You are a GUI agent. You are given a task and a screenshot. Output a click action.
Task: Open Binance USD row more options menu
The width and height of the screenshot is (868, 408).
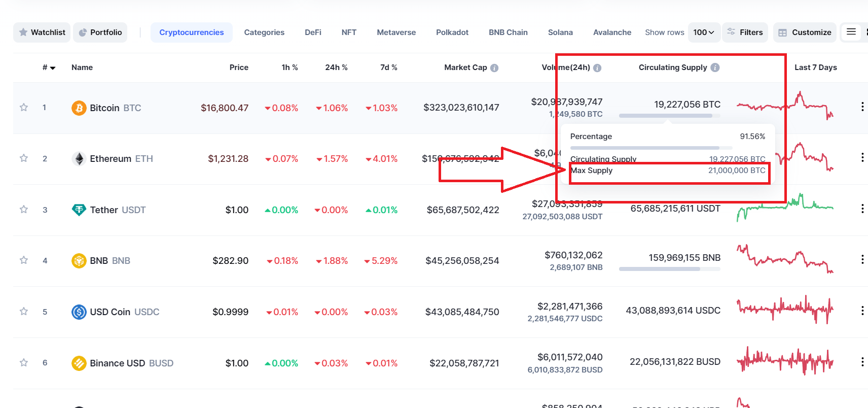(x=862, y=362)
